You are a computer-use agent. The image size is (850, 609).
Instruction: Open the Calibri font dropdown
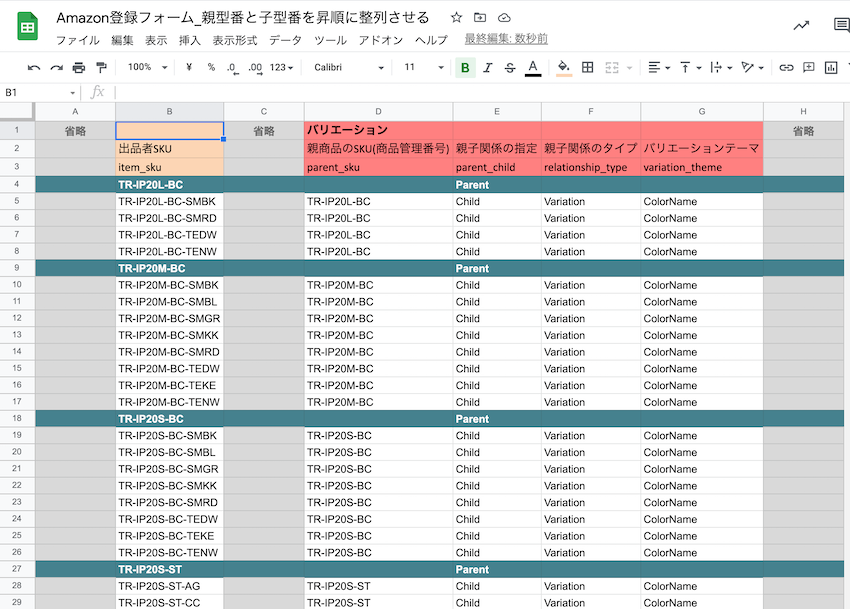[348, 67]
